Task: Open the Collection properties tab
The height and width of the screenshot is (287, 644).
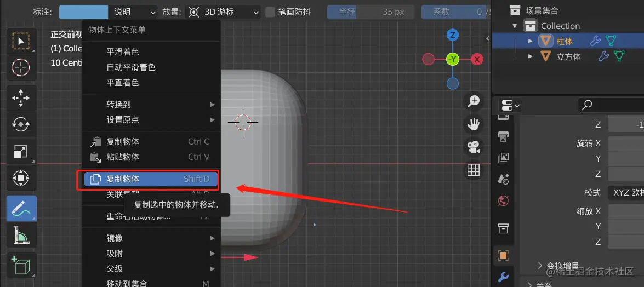Action: tap(504, 228)
